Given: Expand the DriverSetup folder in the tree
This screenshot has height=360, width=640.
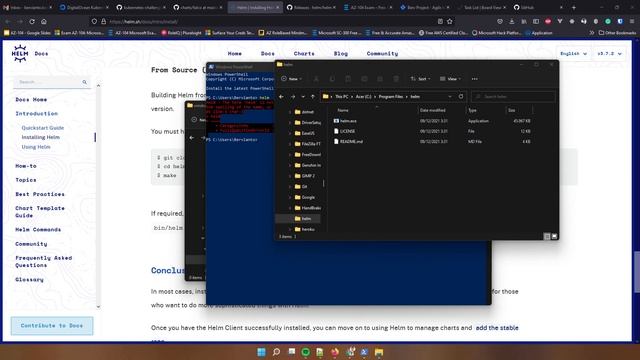Looking at the screenshot, I should [x=290, y=122].
